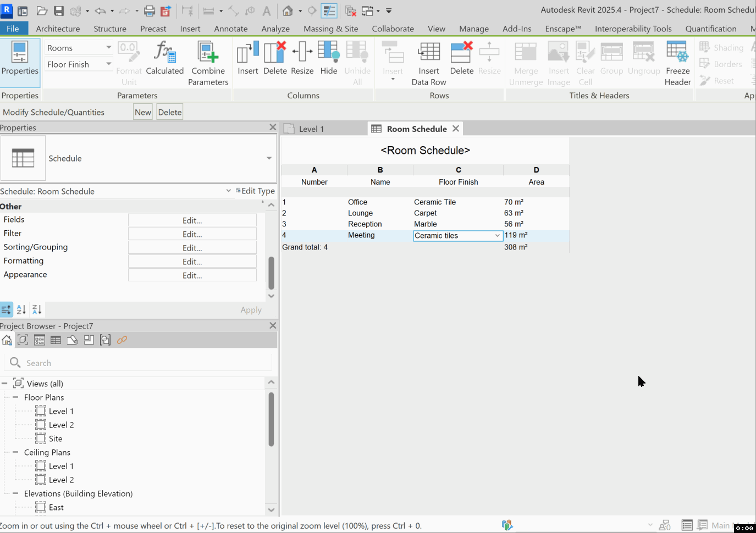Edit the Sorting/Grouping settings
Image resolution: width=756 pixels, height=533 pixels.
(x=192, y=247)
